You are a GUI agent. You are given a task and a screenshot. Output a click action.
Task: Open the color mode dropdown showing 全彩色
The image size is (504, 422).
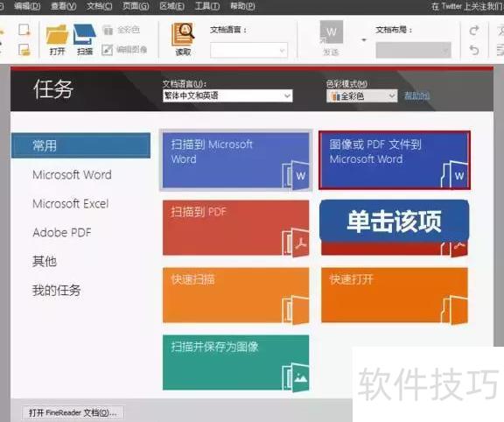(362, 95)
